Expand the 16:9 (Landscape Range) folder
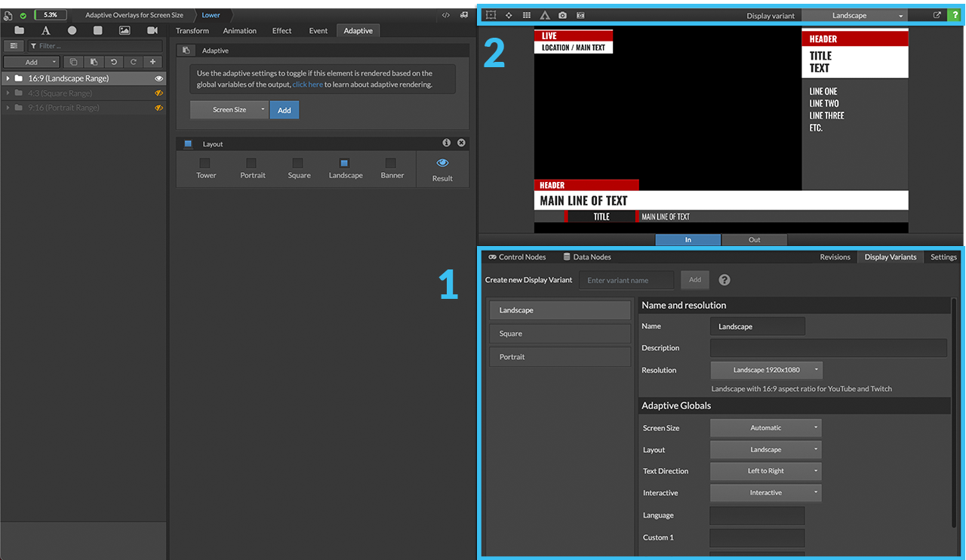This screenshot has height=560, width=966. coord(8,78)
